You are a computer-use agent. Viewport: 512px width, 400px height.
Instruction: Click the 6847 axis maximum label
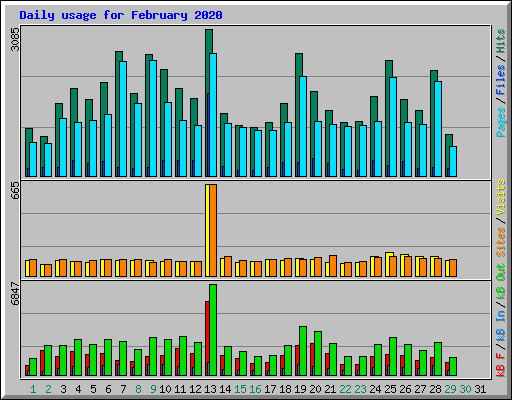pyautogui.click(x=15, y=294)
